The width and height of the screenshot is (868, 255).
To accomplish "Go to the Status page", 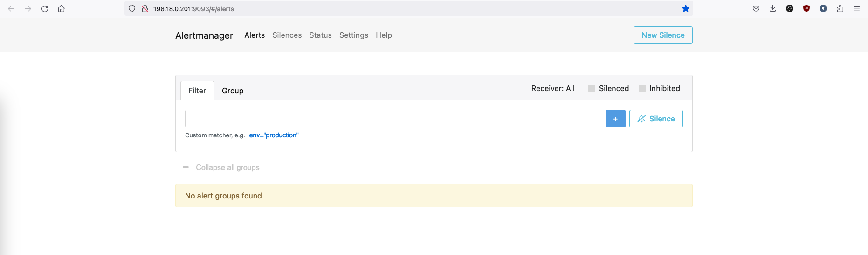I will tap(320, 35).
